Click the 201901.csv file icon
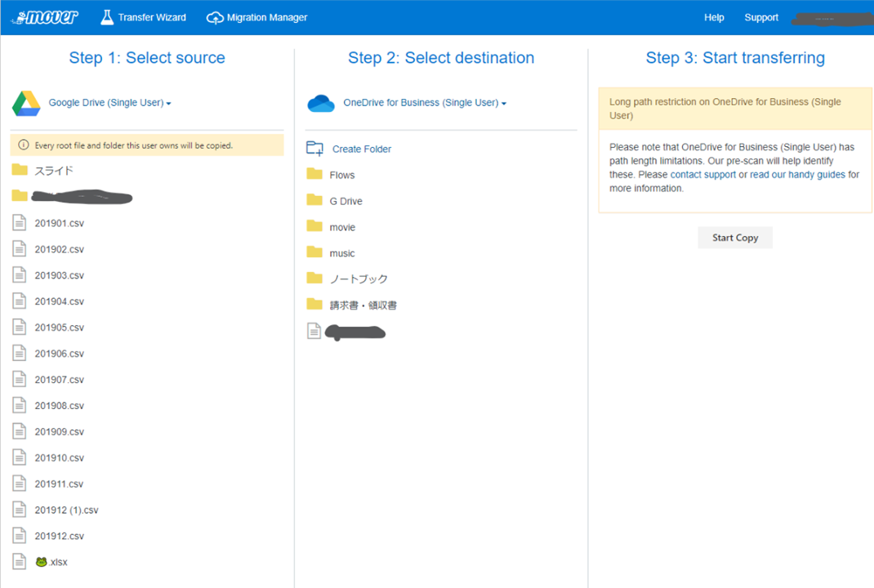 (x=20, y=223)
